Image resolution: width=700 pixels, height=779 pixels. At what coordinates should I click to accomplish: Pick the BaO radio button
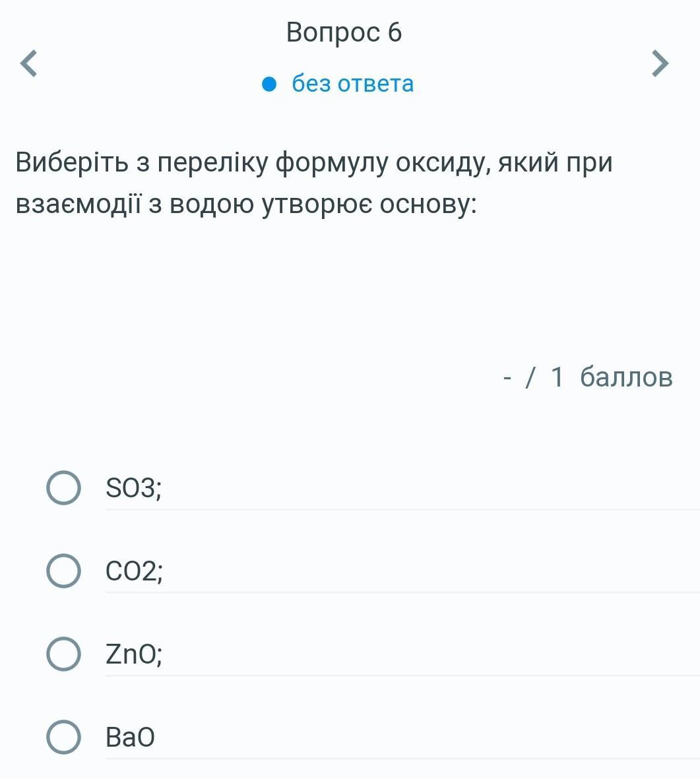63,737
